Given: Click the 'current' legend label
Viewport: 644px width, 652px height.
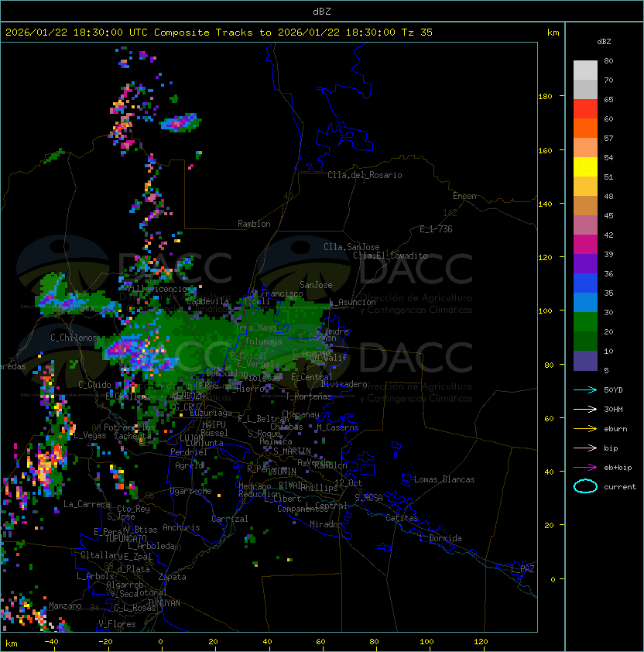Looking at the screenshot, I should [x=620, y=487].
